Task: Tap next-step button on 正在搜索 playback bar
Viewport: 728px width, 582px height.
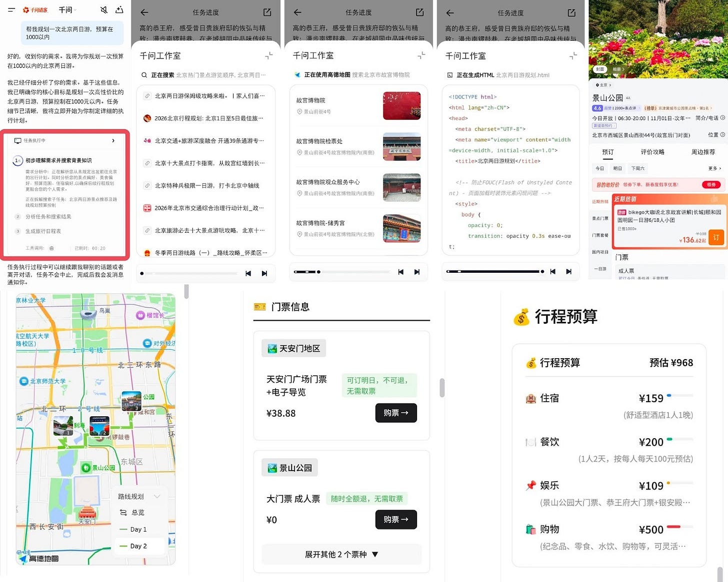Action: (x=264, y=273)
